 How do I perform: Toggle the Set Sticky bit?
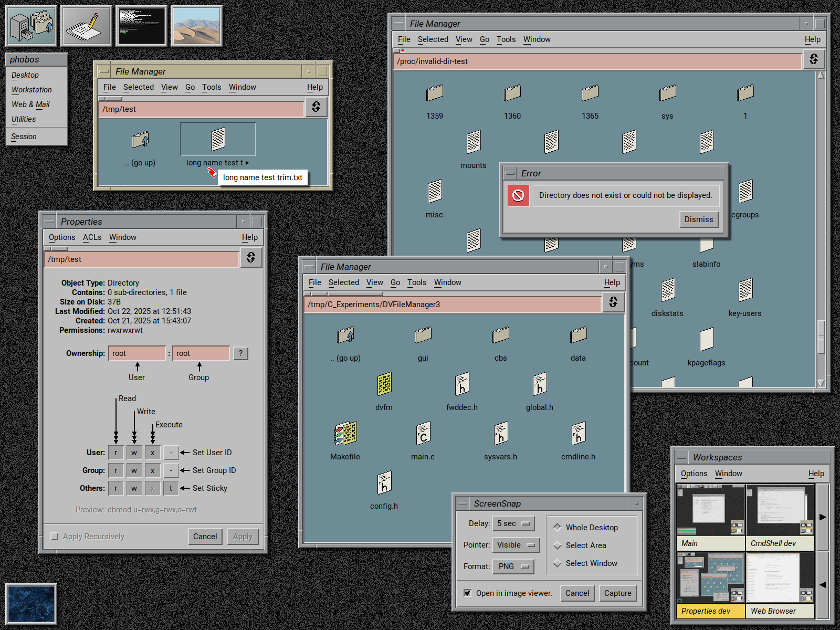click(171, 488)
